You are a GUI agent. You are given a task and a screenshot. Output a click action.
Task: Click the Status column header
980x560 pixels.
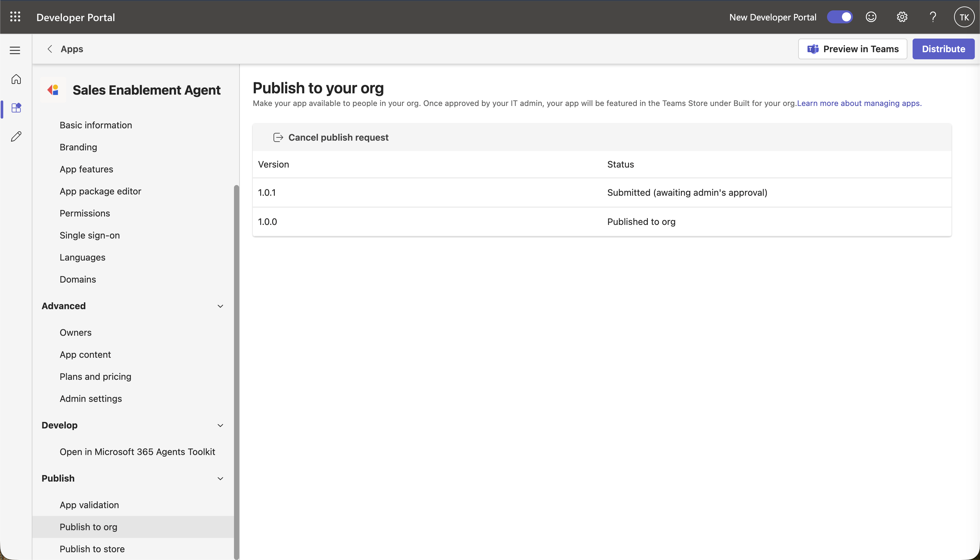coord(620,165)
